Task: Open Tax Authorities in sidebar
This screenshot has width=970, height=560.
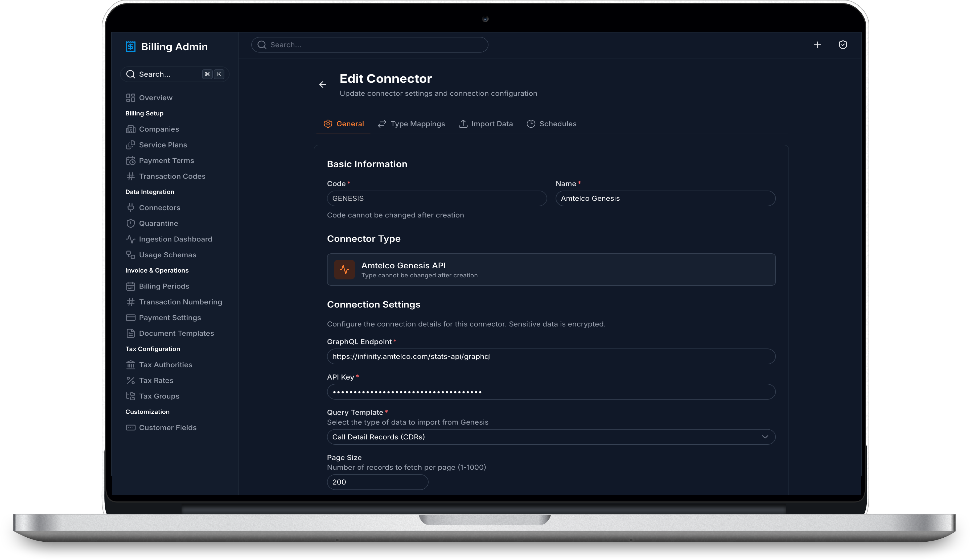Action: pos(165,365)
